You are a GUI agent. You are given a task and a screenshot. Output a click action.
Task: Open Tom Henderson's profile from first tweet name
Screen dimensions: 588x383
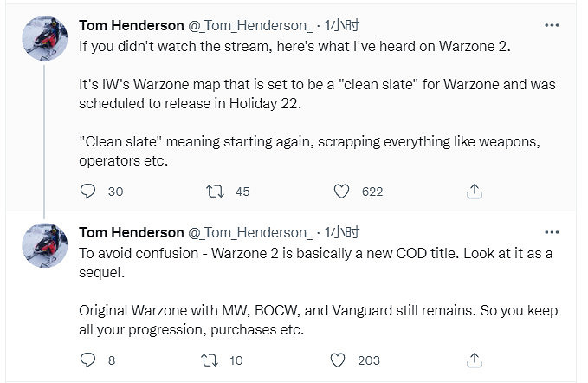pos(131,24)
